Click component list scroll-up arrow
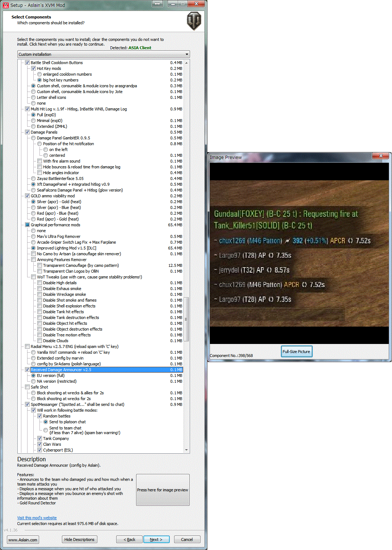This screenshot has width=392, height=550. point(186,63)
